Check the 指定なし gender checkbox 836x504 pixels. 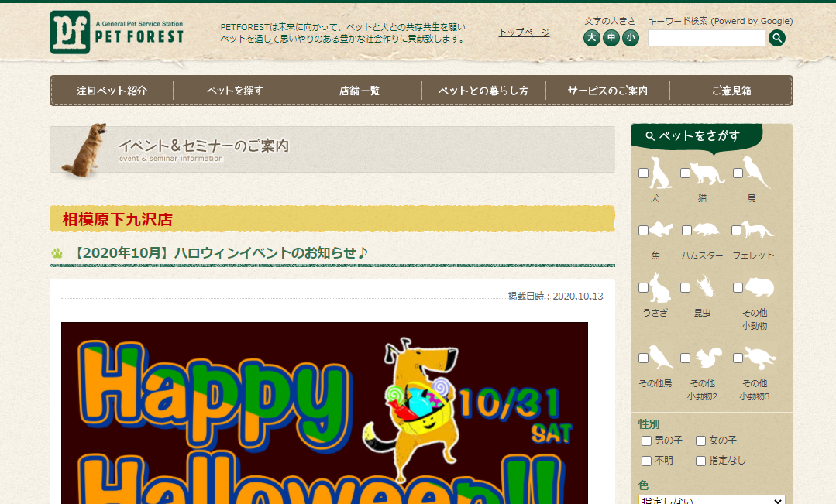pyautogui.click(x=701, y=461)
